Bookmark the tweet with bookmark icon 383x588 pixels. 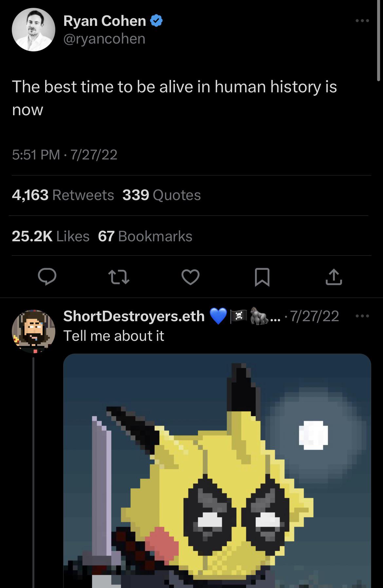click(262, 277)
